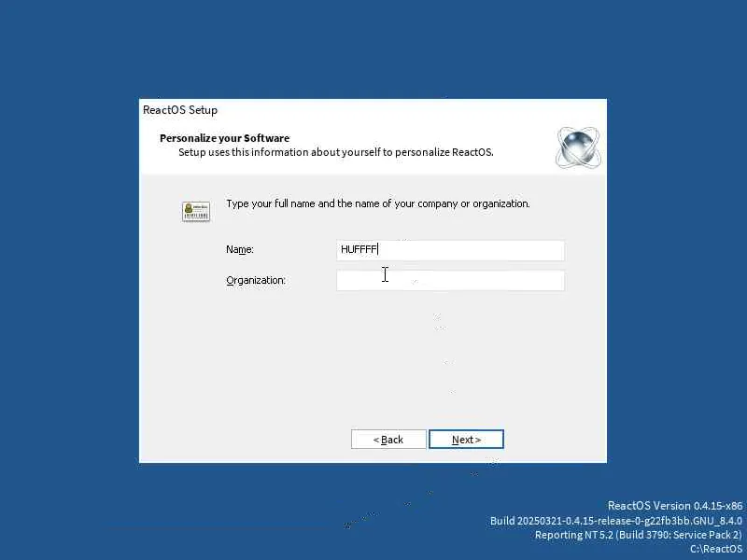Focus the Name input field
Viewport: 747px width, 560px height.
click(x=450, y=250)
